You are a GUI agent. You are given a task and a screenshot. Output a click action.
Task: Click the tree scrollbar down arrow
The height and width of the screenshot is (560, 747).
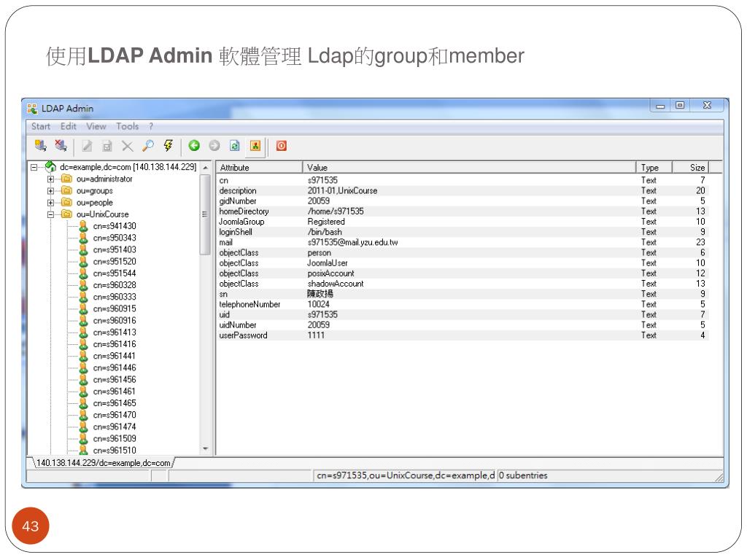(205, 449)
